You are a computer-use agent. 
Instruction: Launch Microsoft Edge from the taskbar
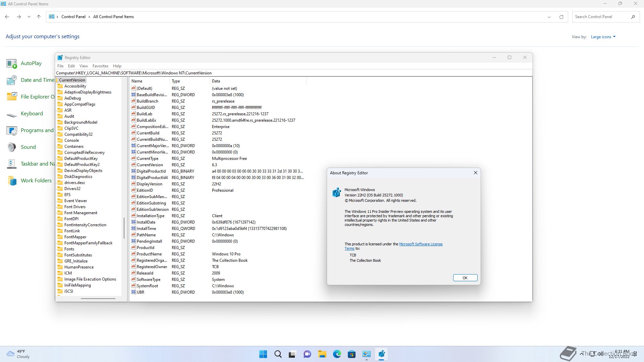[337, 354]
